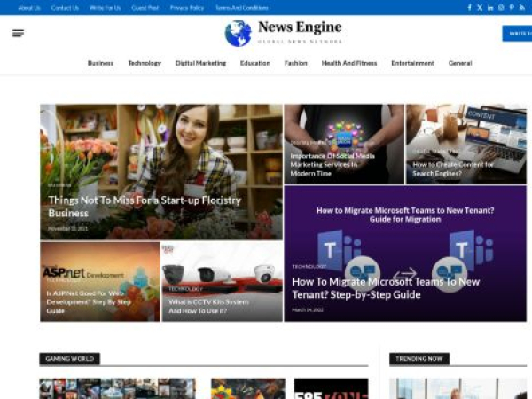Open the hamburger menu icon
This screenshot has width=532, height=399.
pyautogui.click(x=19, y=33)
